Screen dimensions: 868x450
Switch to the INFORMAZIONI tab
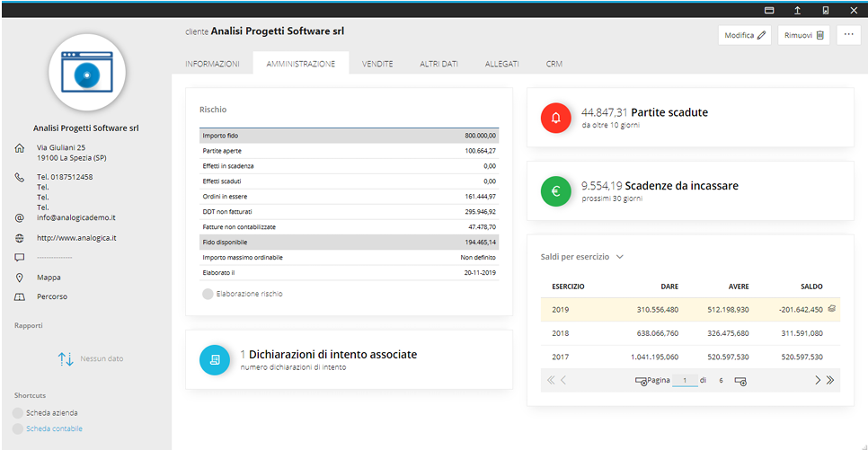213,64
